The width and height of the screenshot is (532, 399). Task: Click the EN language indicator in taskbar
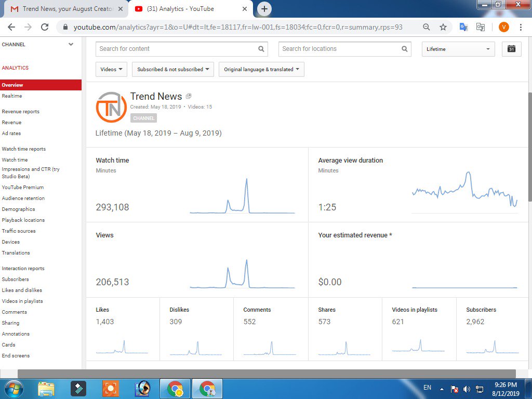pyautogui.click(x=427, y=388)
